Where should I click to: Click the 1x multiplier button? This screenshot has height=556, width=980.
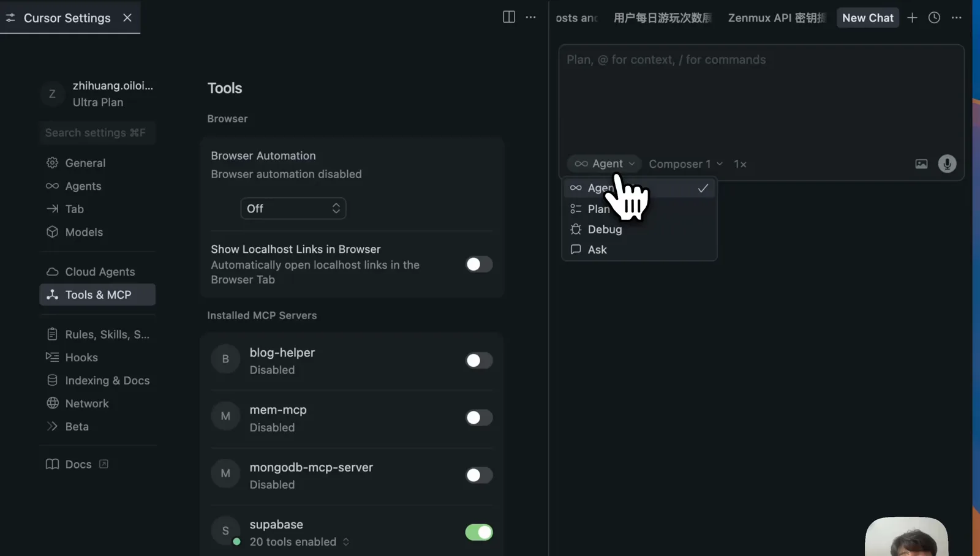[741, 164]
